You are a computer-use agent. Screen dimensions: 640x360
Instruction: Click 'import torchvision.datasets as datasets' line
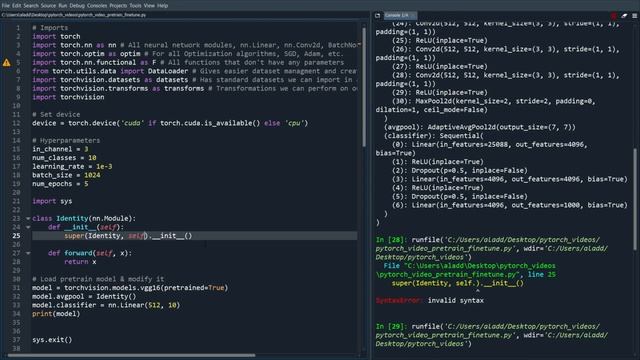[x=110, y=80]
